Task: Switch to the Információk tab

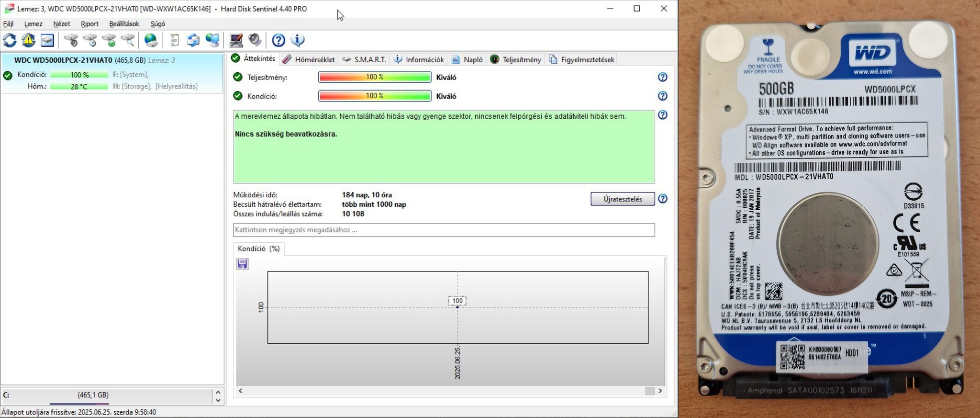Action: [x=419, y=59]
